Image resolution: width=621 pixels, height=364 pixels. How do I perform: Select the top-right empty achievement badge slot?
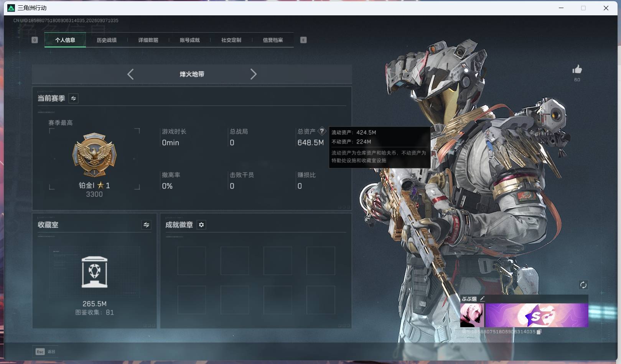coord(321,261)
